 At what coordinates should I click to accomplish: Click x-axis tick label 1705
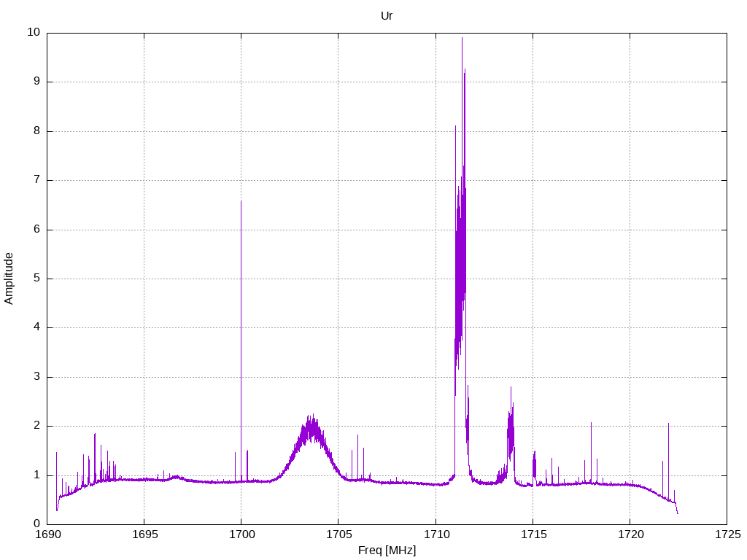338,534
